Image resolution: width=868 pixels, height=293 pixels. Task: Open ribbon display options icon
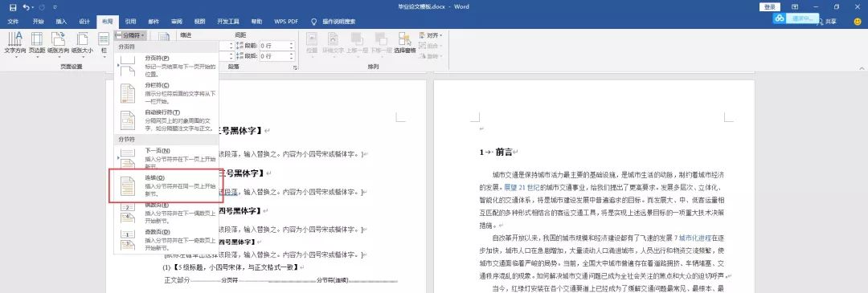pos(795,7)
